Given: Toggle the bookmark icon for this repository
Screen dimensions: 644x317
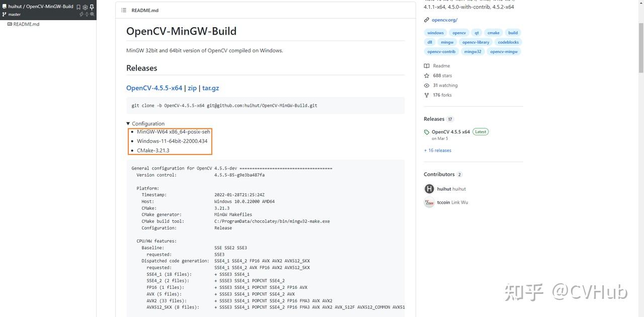Looking at the screenshot, I should coord(78,7).
